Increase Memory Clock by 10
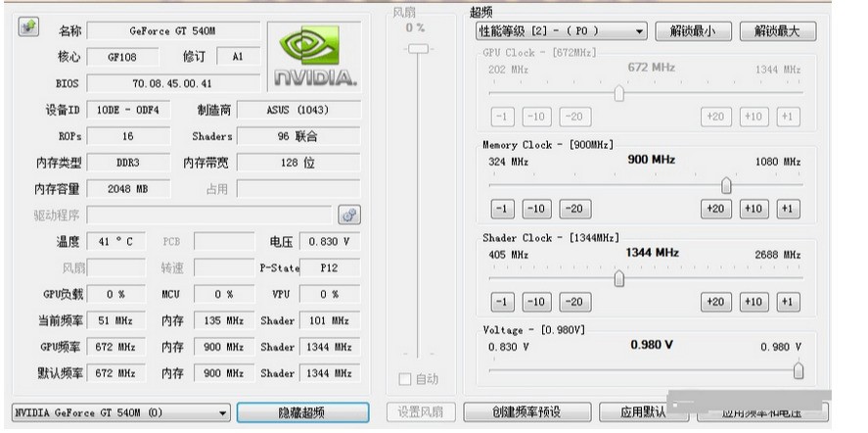 pyautogui.click(x=753, y=209)
